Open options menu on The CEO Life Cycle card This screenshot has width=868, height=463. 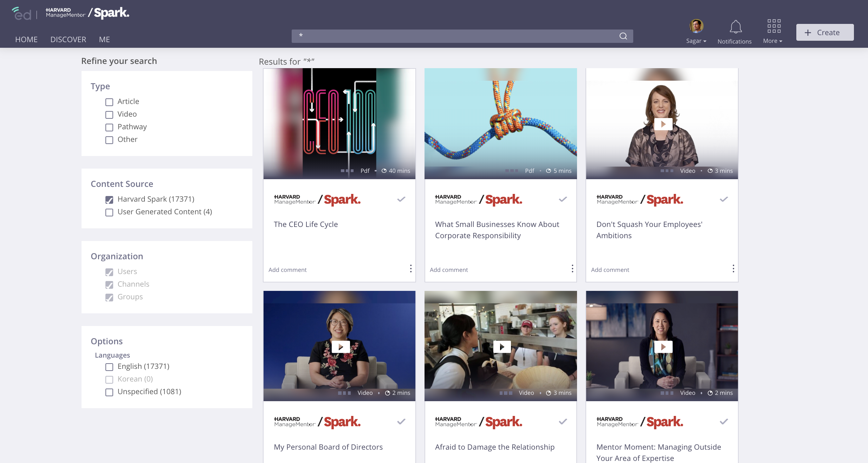coord(410,269)
